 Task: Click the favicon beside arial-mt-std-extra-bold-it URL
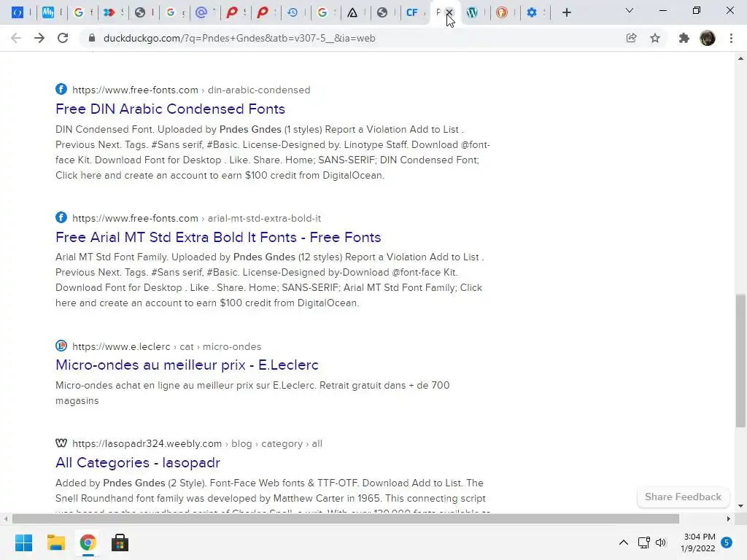[x=61, y=217]
